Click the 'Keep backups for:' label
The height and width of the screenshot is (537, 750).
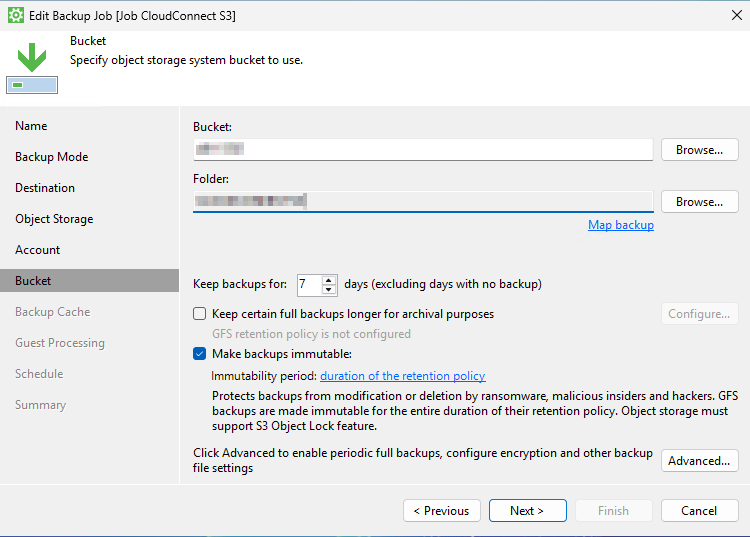pos(240,284)
